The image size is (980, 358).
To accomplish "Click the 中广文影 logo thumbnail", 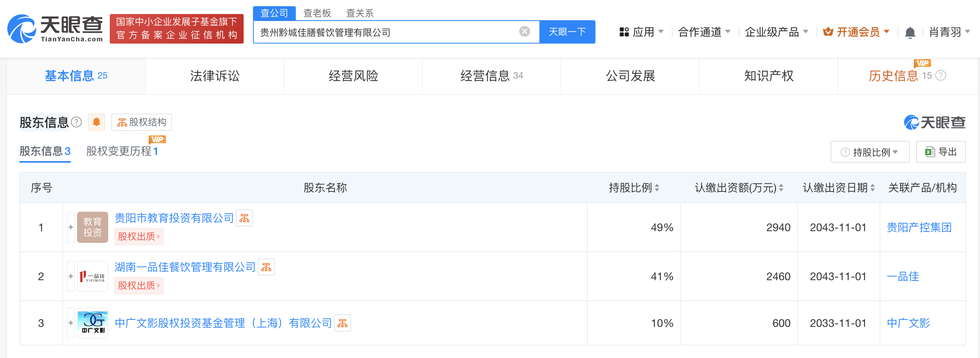I will point(93,323).
